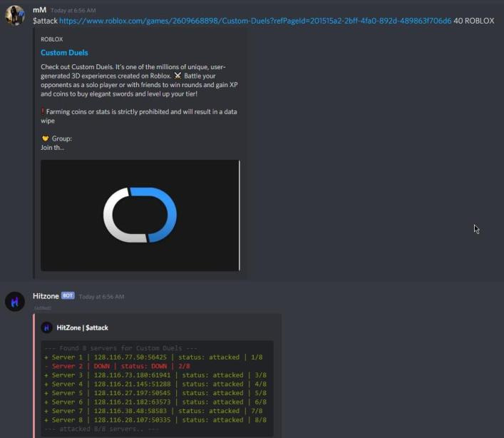Click the Hitzone bot avatar
This screenshot has height=438, width=504.
tap(15, 302)
